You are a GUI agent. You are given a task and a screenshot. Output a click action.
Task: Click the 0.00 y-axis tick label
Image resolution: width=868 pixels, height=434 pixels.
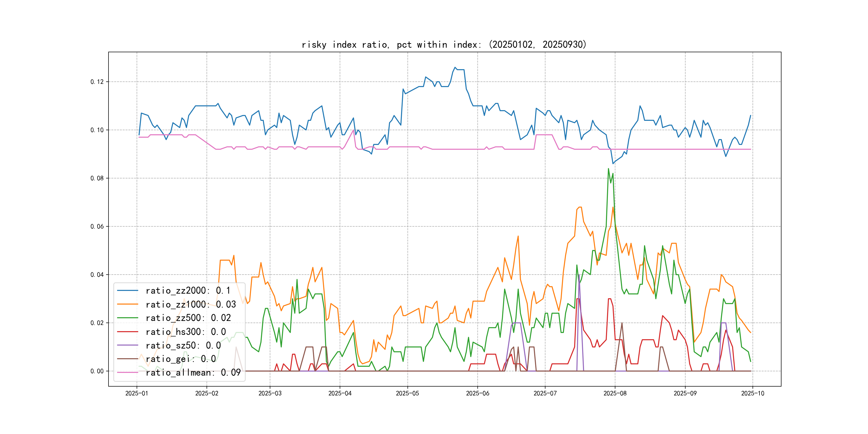click(97, 371)
